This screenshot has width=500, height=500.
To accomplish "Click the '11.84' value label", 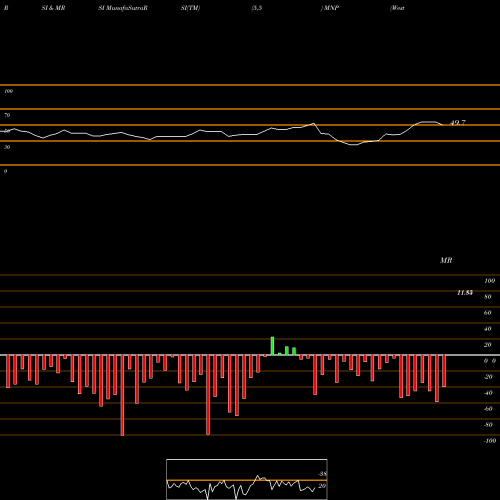I will [465, 293].
